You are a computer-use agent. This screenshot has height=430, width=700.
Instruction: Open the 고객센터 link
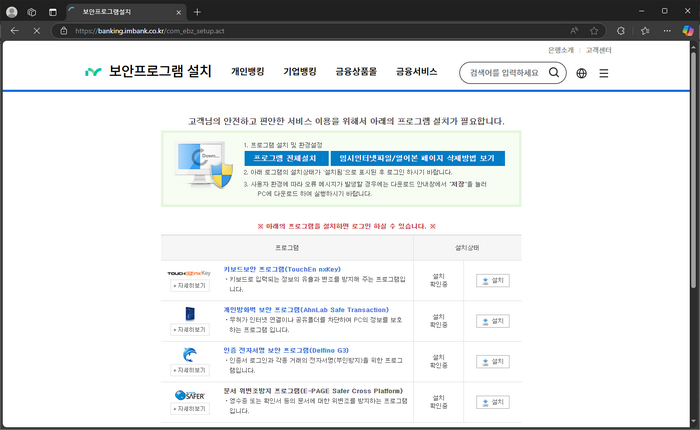(599, 50)
